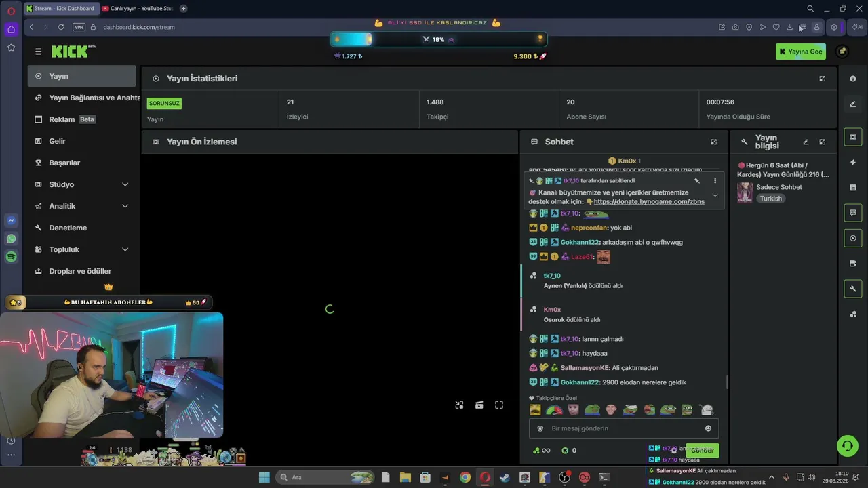Viewport: 868px width, 488px height.
Task: Click the Yayına Geç button
Action: tap(801, 52)
